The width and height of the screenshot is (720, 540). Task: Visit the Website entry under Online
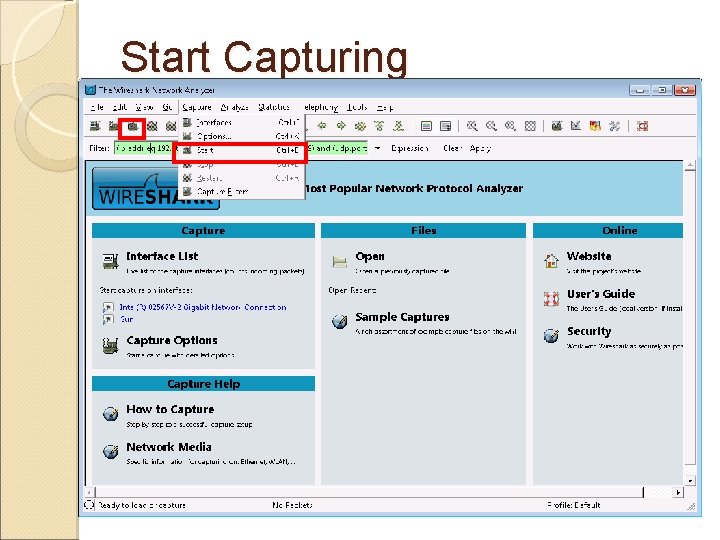click(x=589, y=256)
